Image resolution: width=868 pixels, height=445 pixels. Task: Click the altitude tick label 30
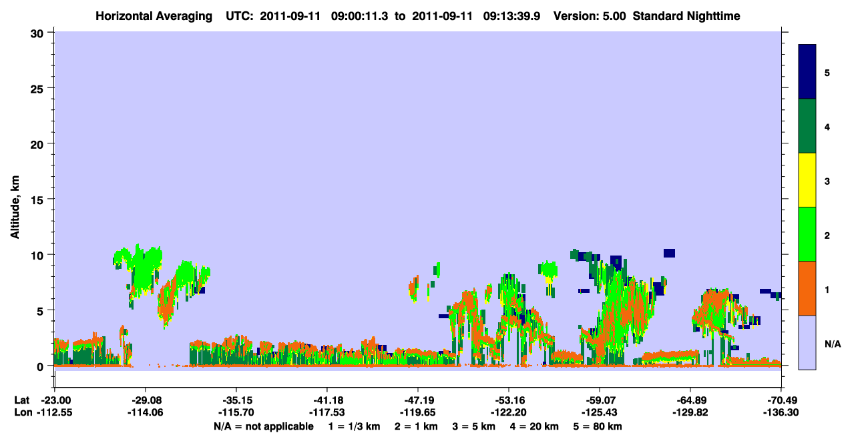39,32
